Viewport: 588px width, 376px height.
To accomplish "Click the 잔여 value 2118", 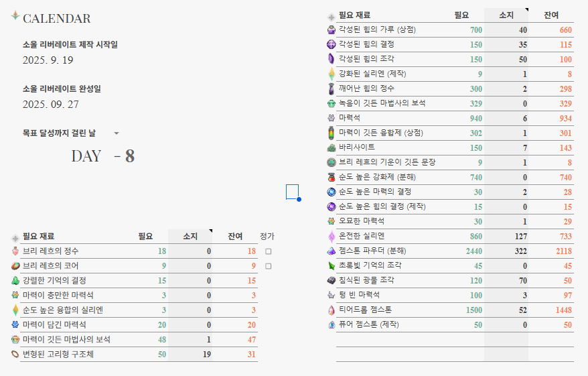I will (564, 251).
